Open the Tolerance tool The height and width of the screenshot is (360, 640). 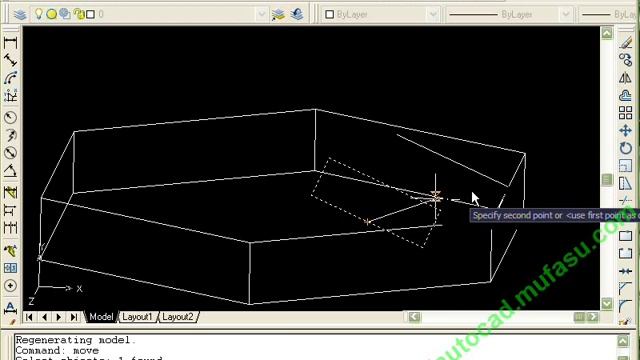(11, 268)
